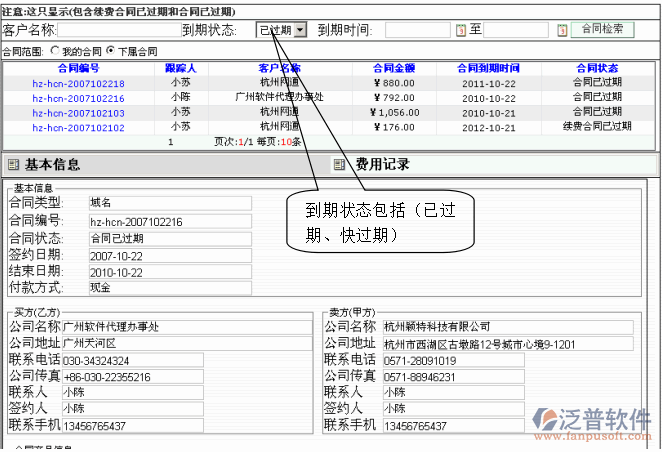Image resolution: width=662 pixels, height=452 pixels.
Task: Switch to the 基本信息 tab
Action: (53, 165)
